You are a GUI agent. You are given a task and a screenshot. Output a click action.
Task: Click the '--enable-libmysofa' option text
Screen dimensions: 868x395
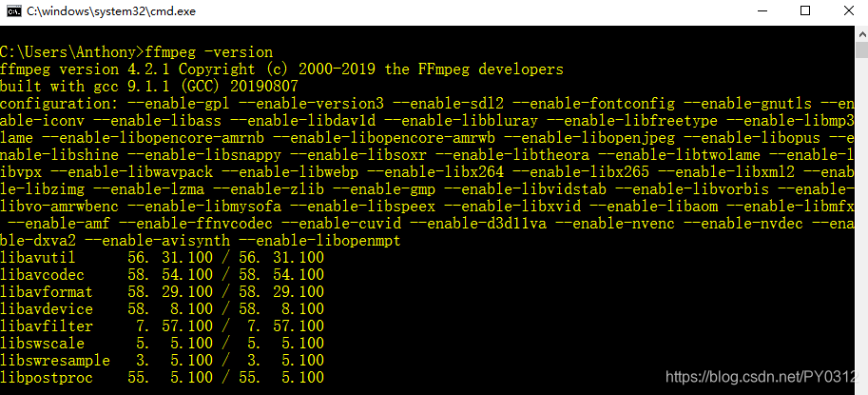[204, 207]
